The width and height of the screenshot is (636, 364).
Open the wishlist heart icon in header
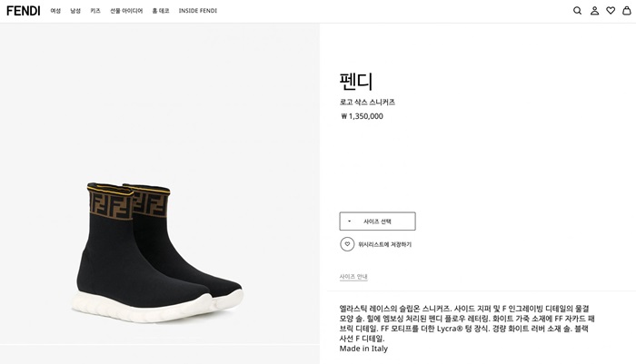click(x=611, y=11)
